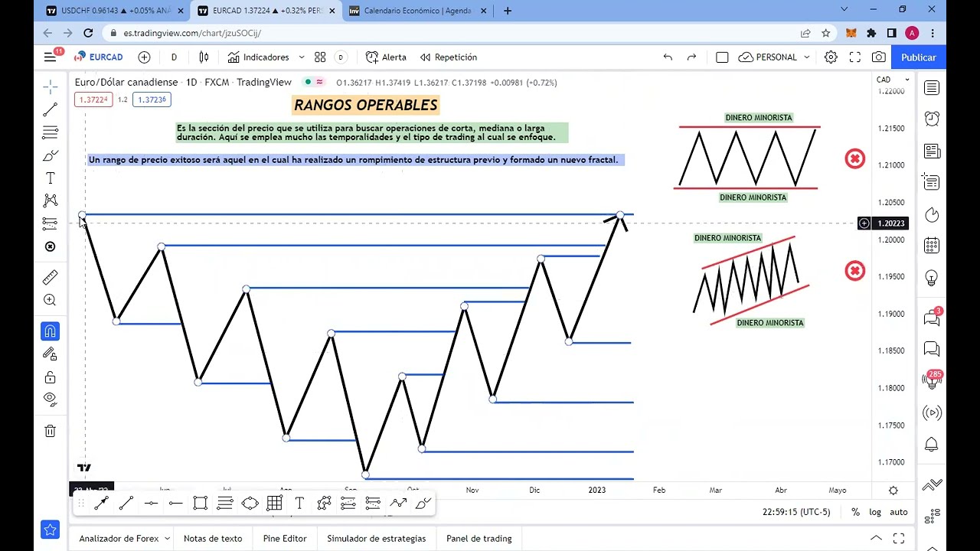980x551 pixels.
Task: Select the chart layout square icon
Action: click(x=722, y=57)
